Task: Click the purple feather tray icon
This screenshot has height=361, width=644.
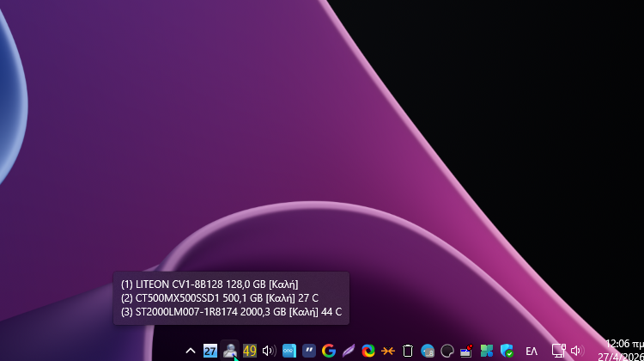Action: click(x=349, y=351)
